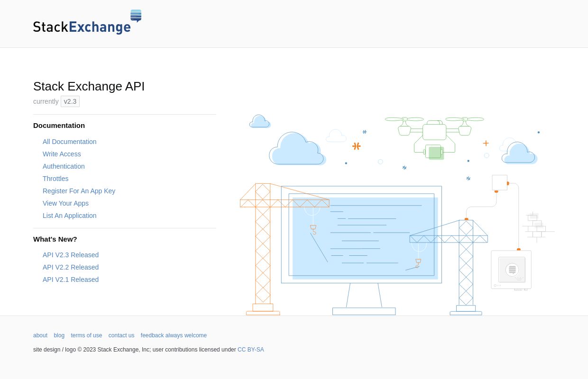588x379 pixels.
Task: Open terms of use in the footer
Action: point(86,335)
